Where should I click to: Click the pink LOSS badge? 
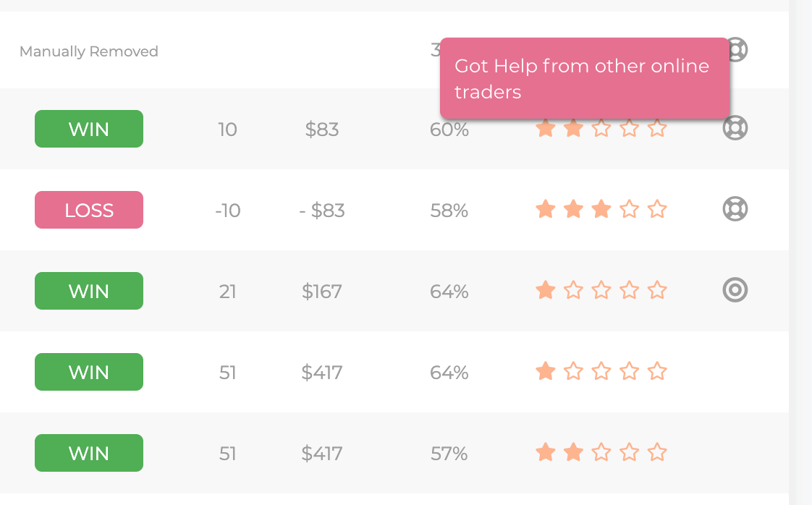[x=89, y=210]
